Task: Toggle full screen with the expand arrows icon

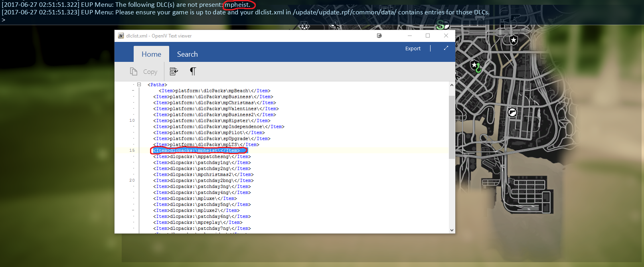Action: point(446,48)
